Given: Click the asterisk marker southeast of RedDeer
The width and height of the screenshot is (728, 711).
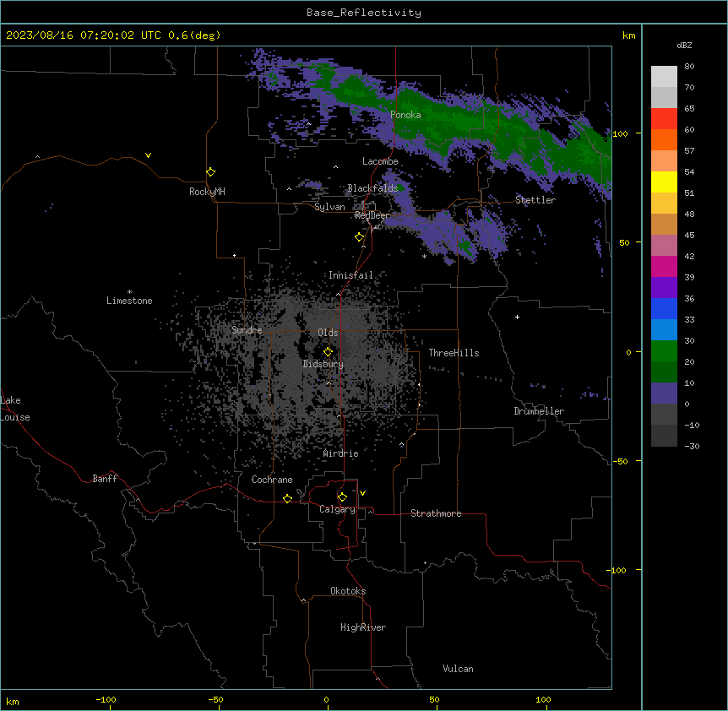Looking at the screenshot, I should tap(424, 257).
